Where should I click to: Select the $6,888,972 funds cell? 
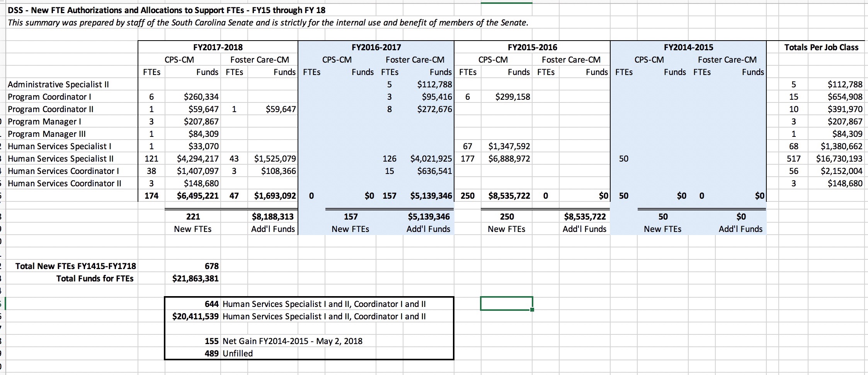tap(509, 159)
